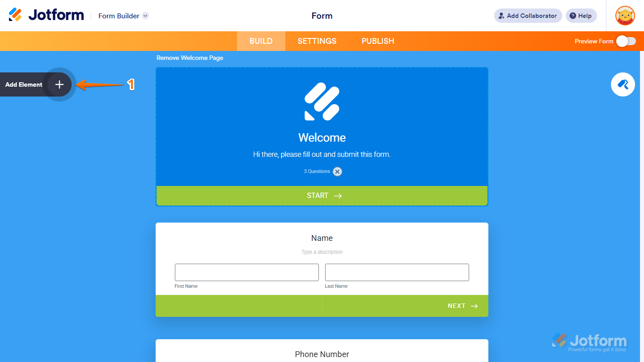Click the Help question mark icon
The width and height of the screenshot is (644, 362).
coord(574,16)
